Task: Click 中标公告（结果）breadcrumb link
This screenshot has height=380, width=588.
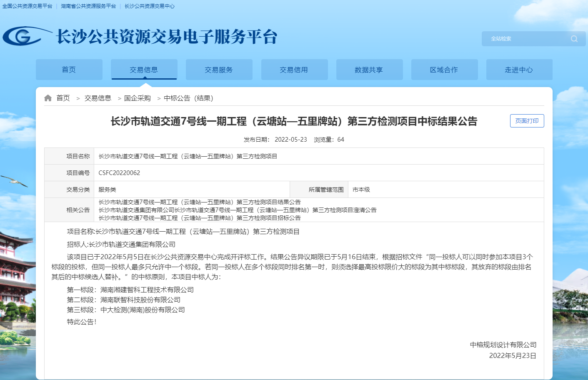Action: coord(188,98)
